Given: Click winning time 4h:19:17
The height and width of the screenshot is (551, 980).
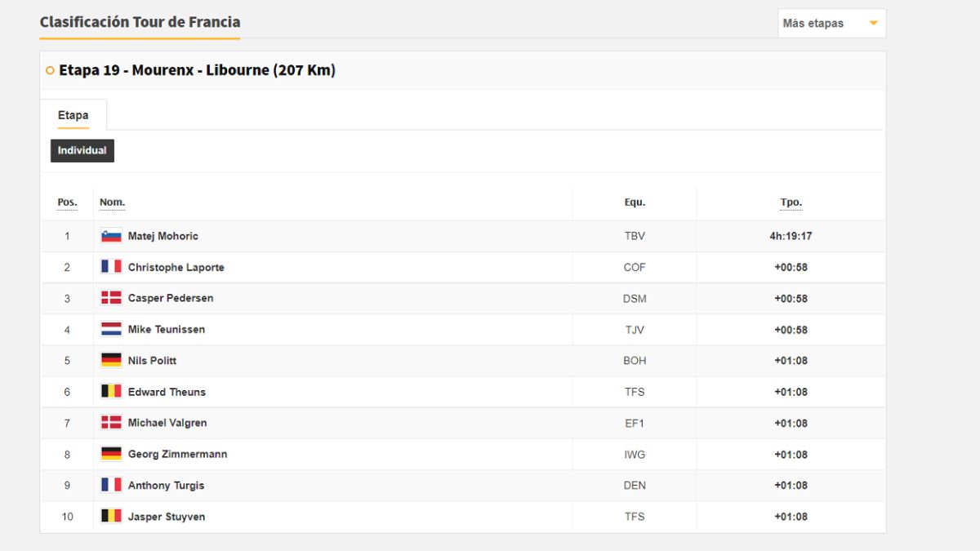Looking at the screenshot, I should coord(791,237).
